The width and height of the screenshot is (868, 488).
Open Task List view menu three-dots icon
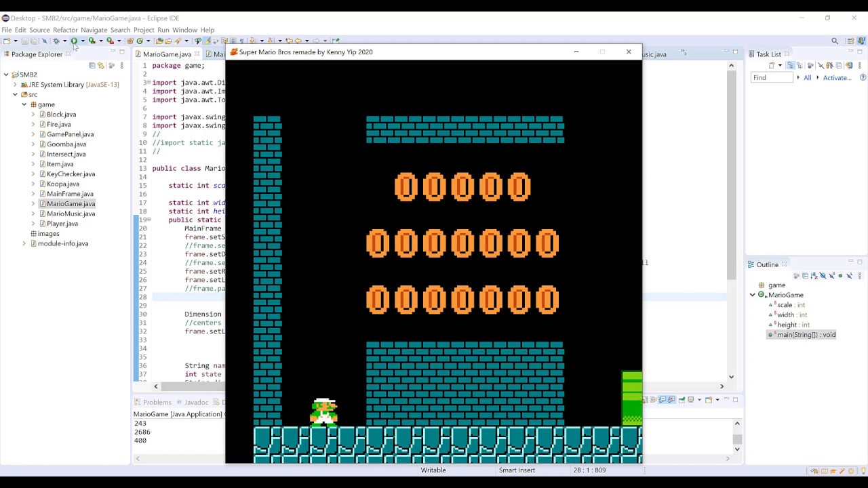tap(859, 65)
